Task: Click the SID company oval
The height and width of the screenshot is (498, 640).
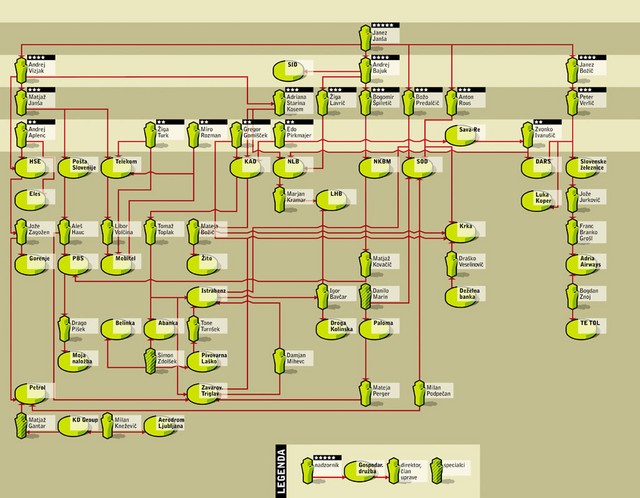Action: [289, 71]
